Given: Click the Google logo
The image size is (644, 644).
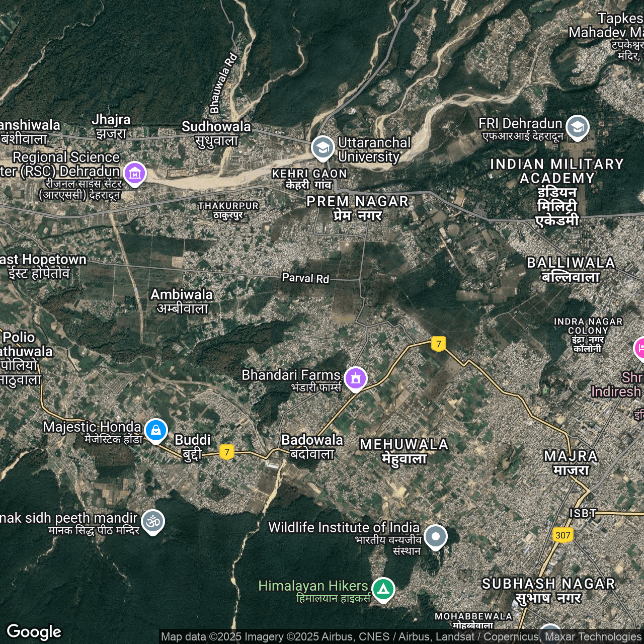Looking at the screenshot, I should (x=34, y=631).
